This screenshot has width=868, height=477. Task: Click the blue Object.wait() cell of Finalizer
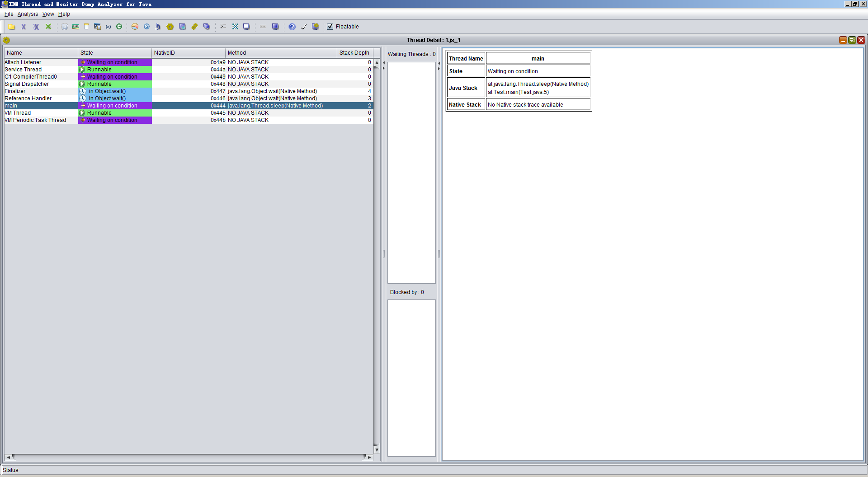tap(115, 91)
